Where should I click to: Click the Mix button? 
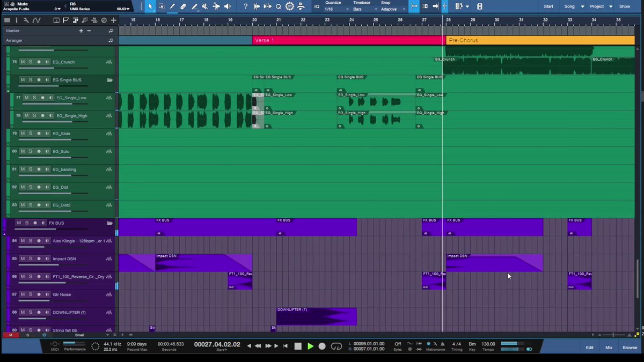point(609,348)
